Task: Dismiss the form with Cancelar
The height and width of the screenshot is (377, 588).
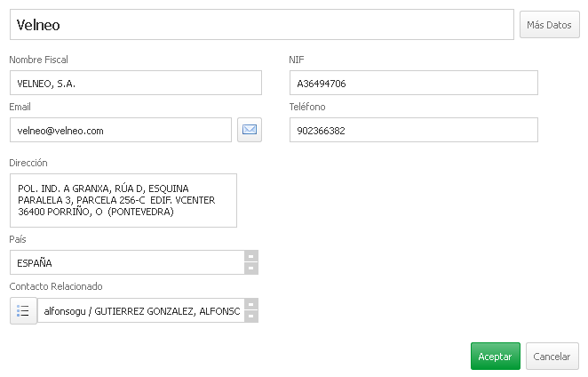Action: 552,356
